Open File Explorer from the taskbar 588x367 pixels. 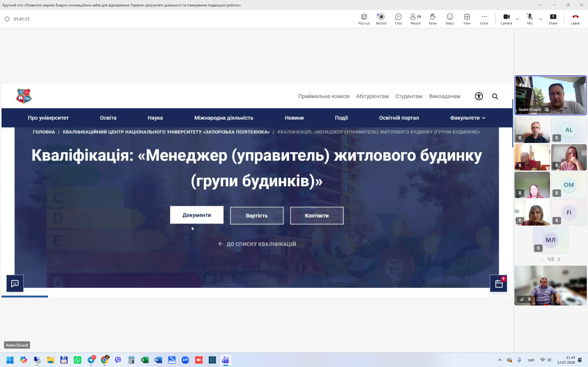coord(51,360)
